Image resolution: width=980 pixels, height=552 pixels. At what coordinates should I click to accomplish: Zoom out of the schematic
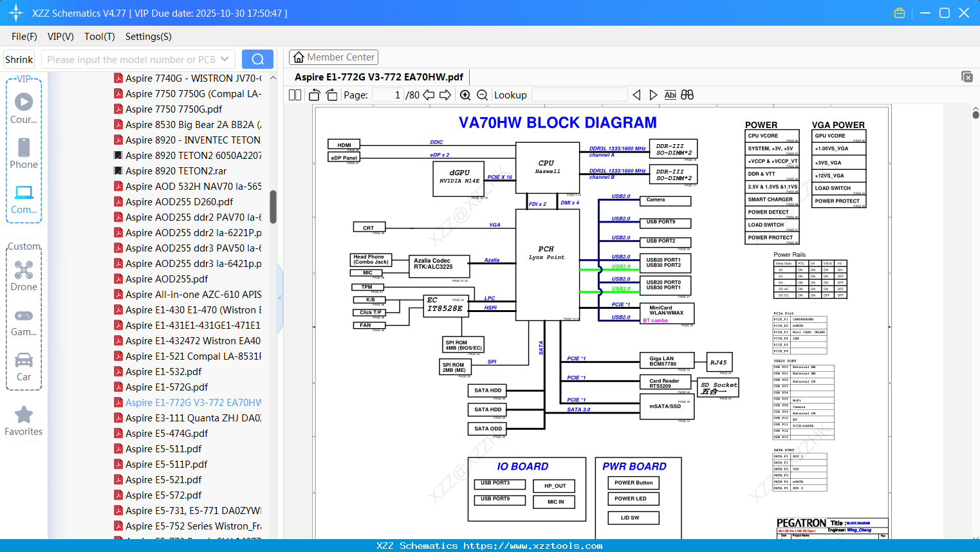482,95
